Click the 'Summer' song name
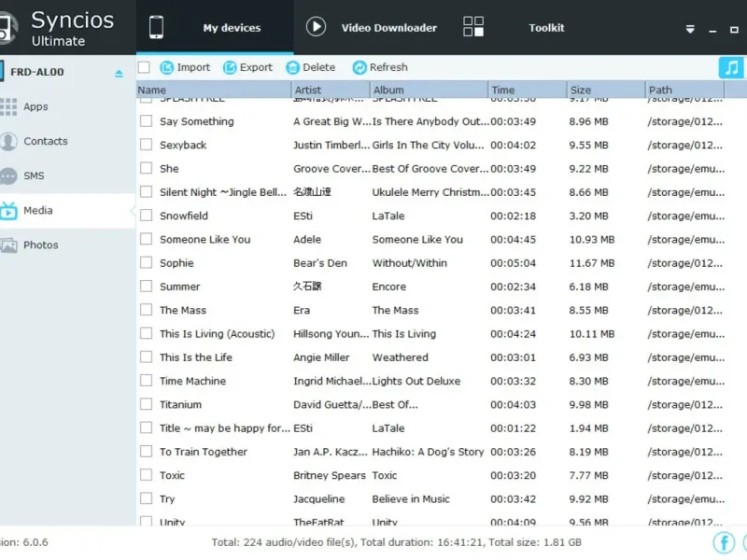The height and width of the screenshot is (560, 747). 179,287
